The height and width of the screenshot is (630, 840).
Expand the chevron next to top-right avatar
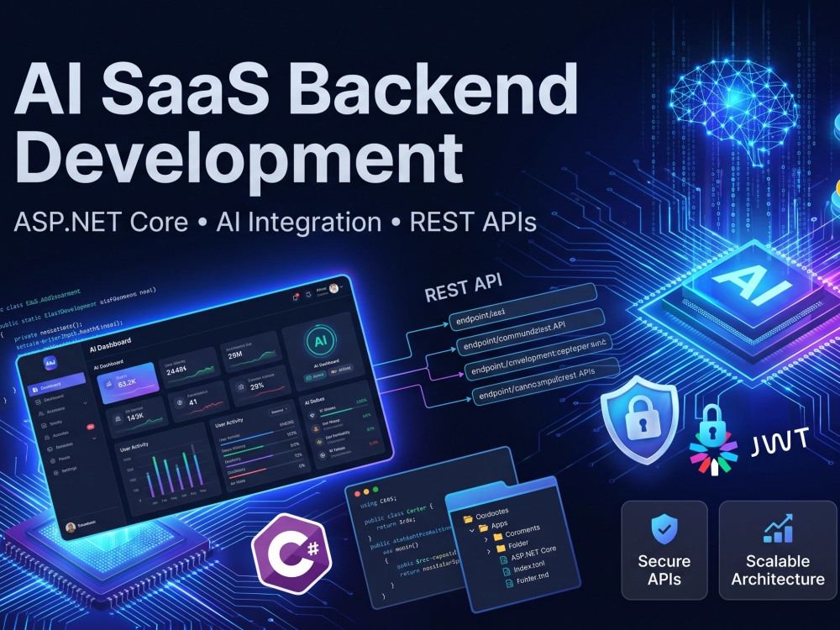click(x=342, y=286)
